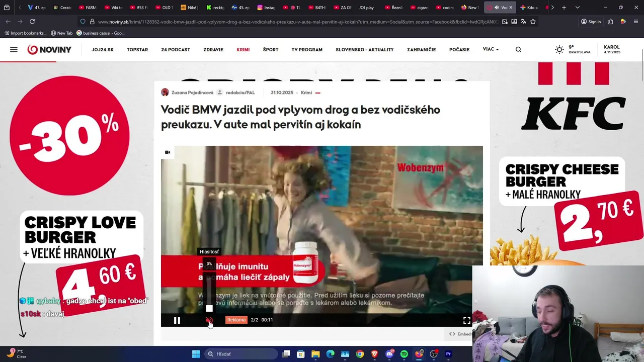This screenshot has height=362, width=644.
Task: Open the browser application menu
Action: [636, 22]
